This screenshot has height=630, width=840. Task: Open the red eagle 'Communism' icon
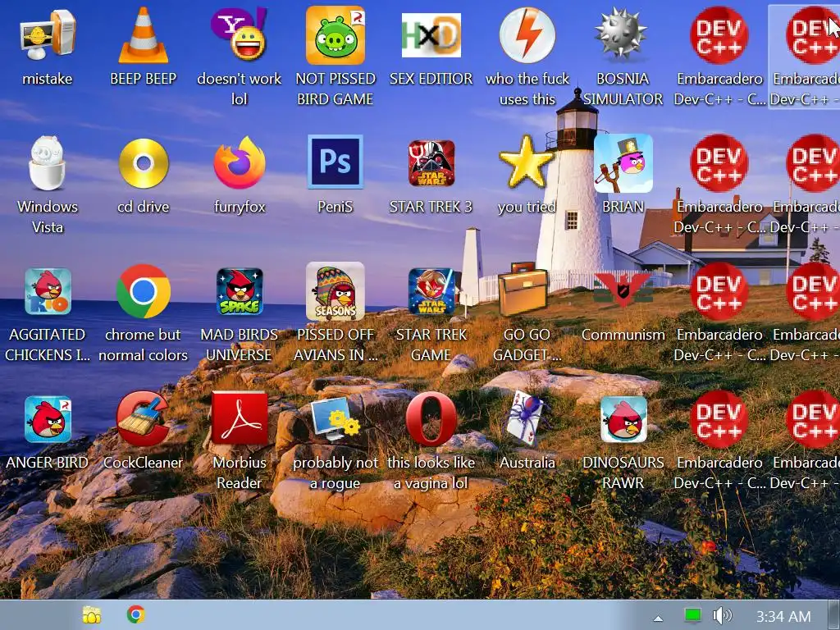pos(623,290)
